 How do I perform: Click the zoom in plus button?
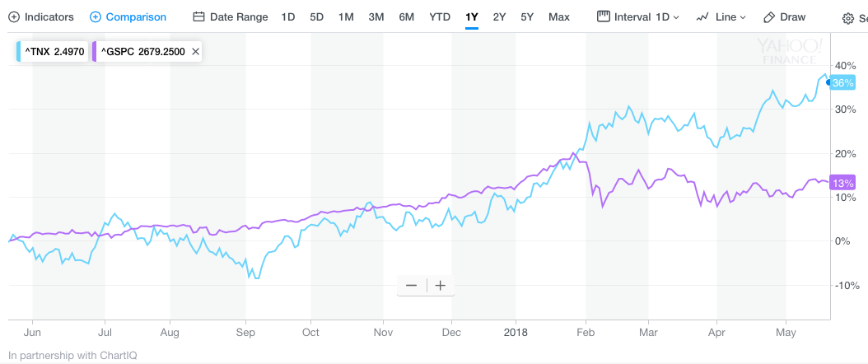441,286
